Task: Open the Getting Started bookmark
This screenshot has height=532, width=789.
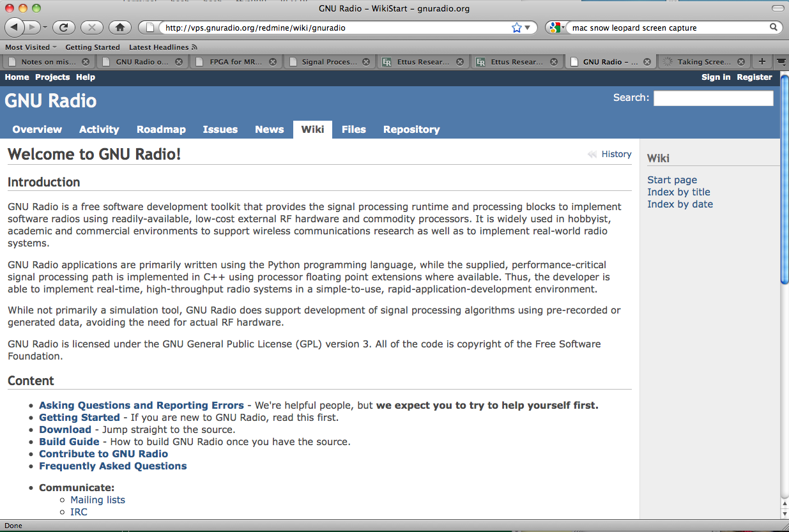Action: pos(93,47)
